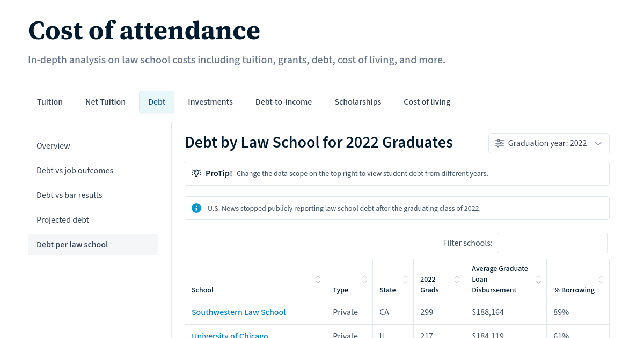Go to the Scholarships tab

358,102
